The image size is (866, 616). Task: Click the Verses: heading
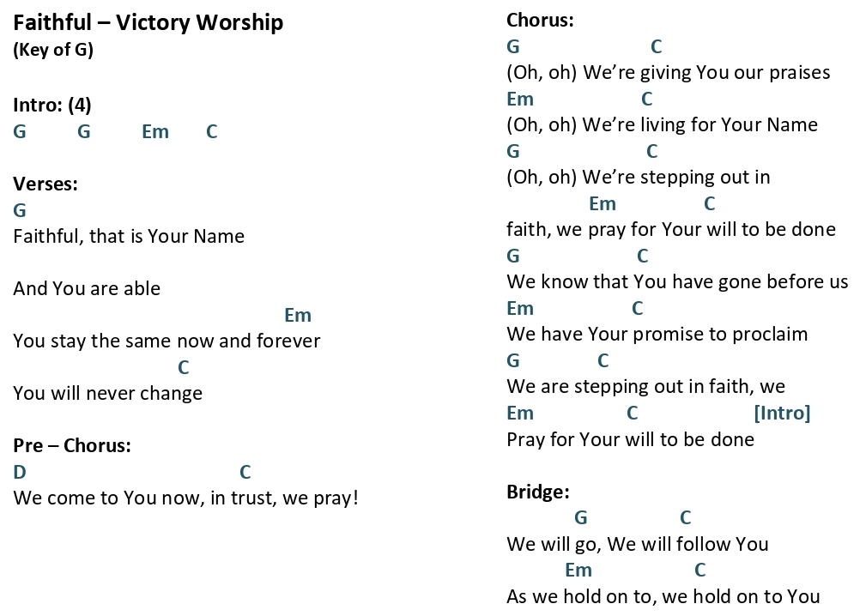(x=45, y=184)
